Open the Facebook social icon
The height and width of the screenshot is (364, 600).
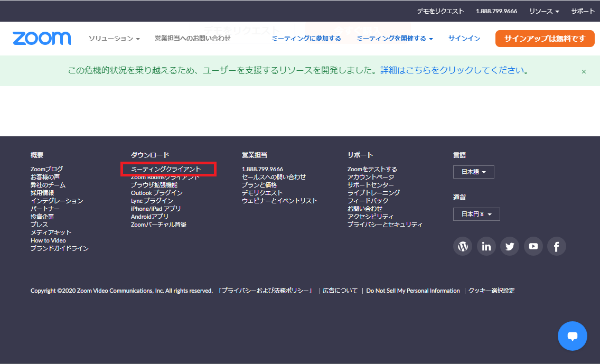[x=557, y=246]
